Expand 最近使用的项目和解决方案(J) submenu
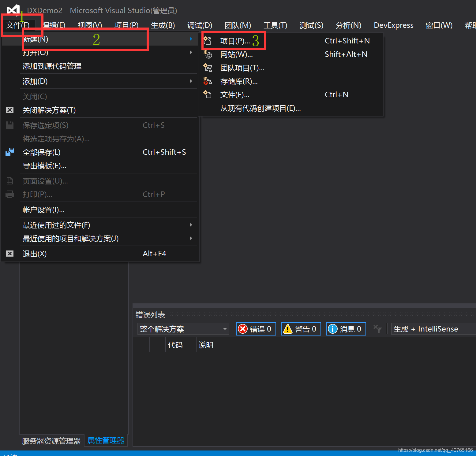The width and height of the screenshot is (476, 456). pos(100,238)
